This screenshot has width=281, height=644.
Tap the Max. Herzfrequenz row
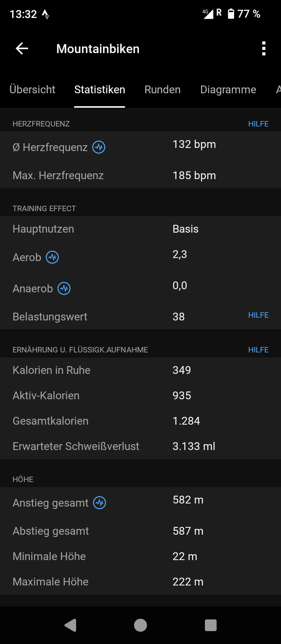click(140, 176)
